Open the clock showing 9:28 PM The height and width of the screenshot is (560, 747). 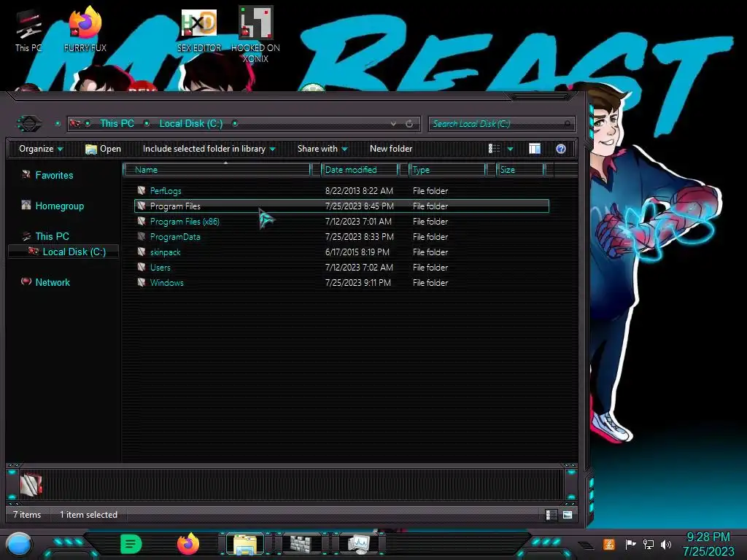click(x=708, y=544)
